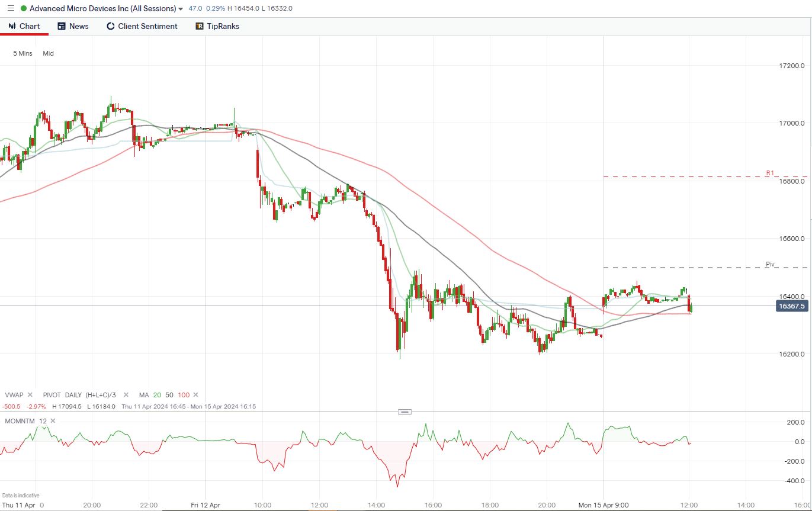Click the VWAP indicator label
Image resolution: width=812 pixels, height=511 pixels.
[14, 395]
